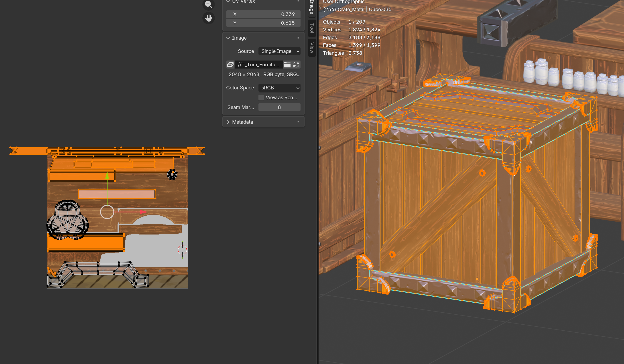Open the Color Space sRGB dropdown

(x=279, y=88)
